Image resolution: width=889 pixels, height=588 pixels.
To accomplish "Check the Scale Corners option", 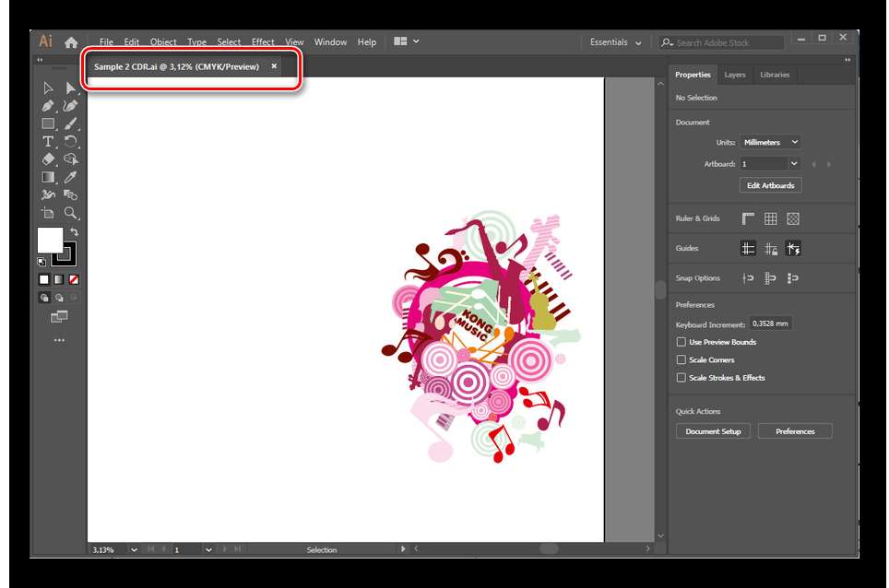I will click(x=682, y=360).
